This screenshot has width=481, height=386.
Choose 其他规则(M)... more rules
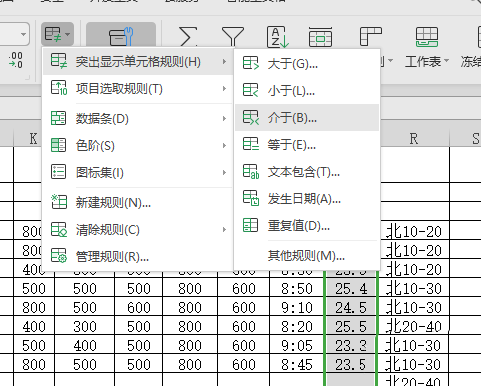pos(307,256)
